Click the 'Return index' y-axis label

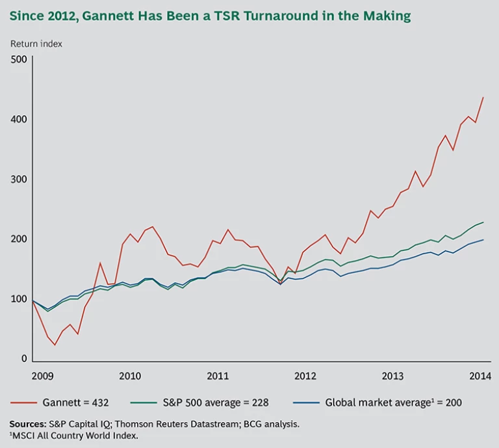tap(36, 44)
